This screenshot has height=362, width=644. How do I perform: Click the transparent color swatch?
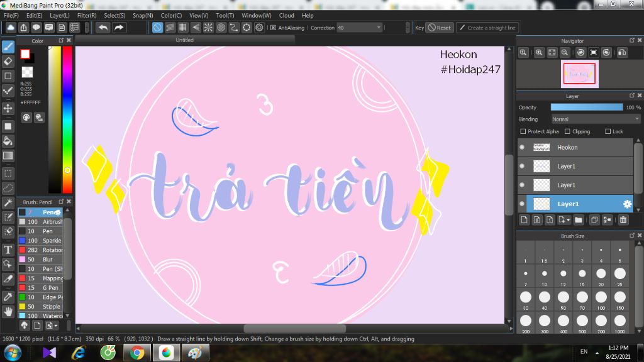tap(27, 72)
